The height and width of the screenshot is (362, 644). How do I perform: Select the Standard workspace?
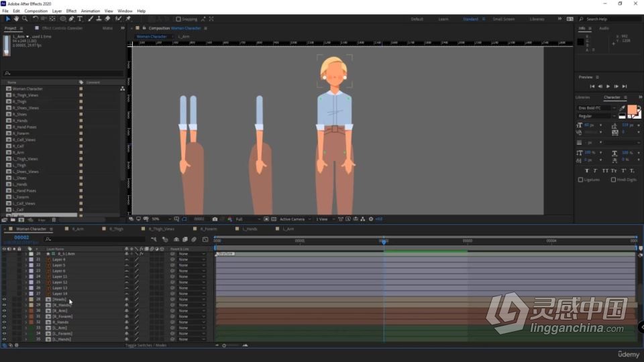(470, 19)
